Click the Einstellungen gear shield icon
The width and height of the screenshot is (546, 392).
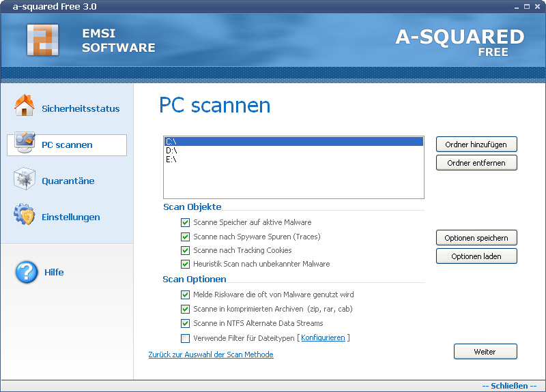25,214
